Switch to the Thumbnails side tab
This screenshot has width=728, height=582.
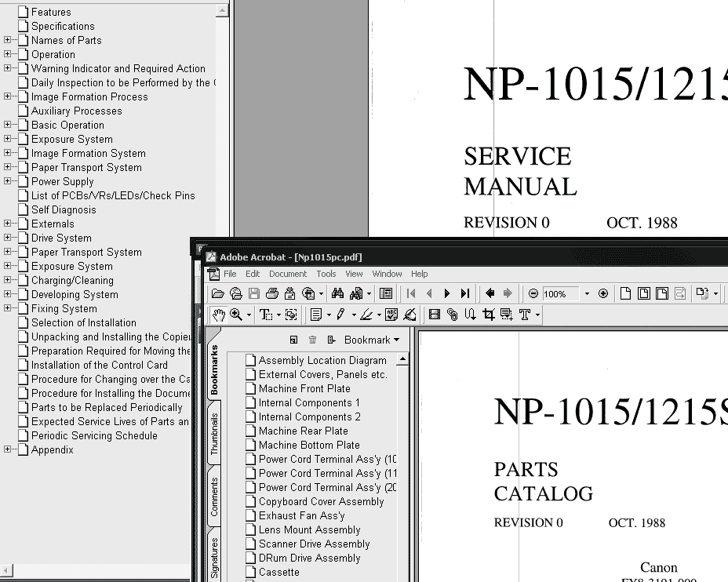(x=214, y=434)
